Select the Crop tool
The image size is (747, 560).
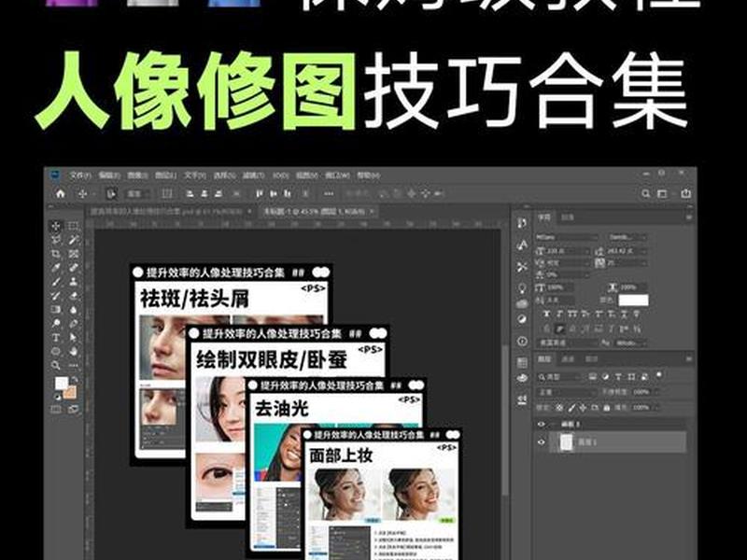pyautogui.click(x=56, y=254)
